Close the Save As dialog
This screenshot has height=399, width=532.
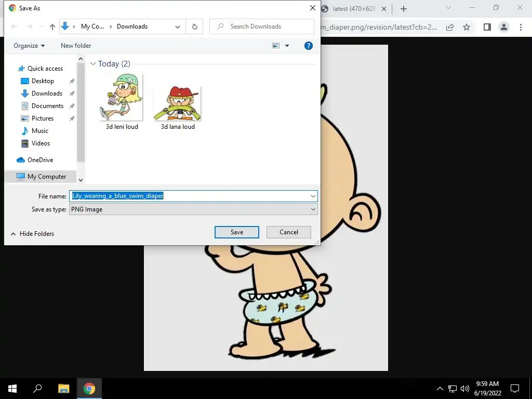pyautogui.click(x=312, y=8)
